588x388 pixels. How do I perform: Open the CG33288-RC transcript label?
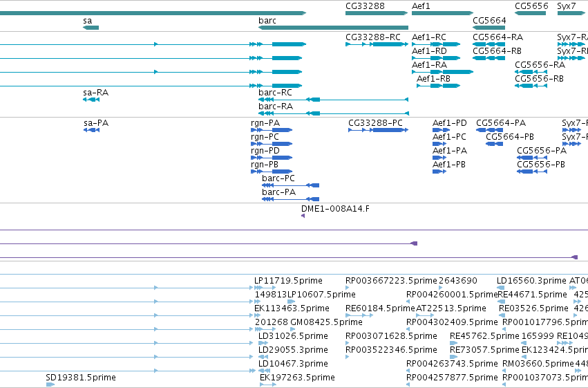point(373,37)
